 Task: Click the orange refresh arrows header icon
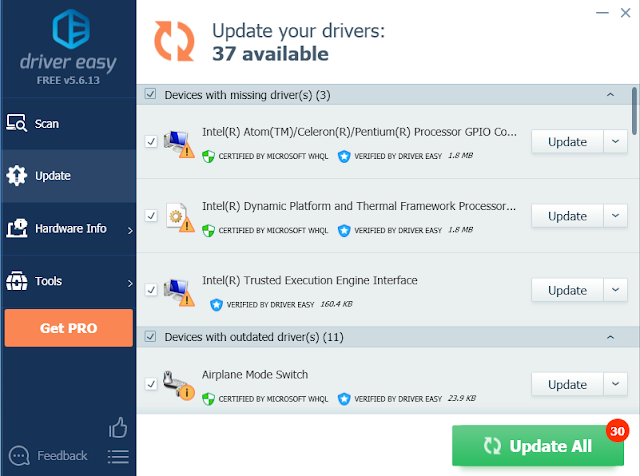point(174,41)
